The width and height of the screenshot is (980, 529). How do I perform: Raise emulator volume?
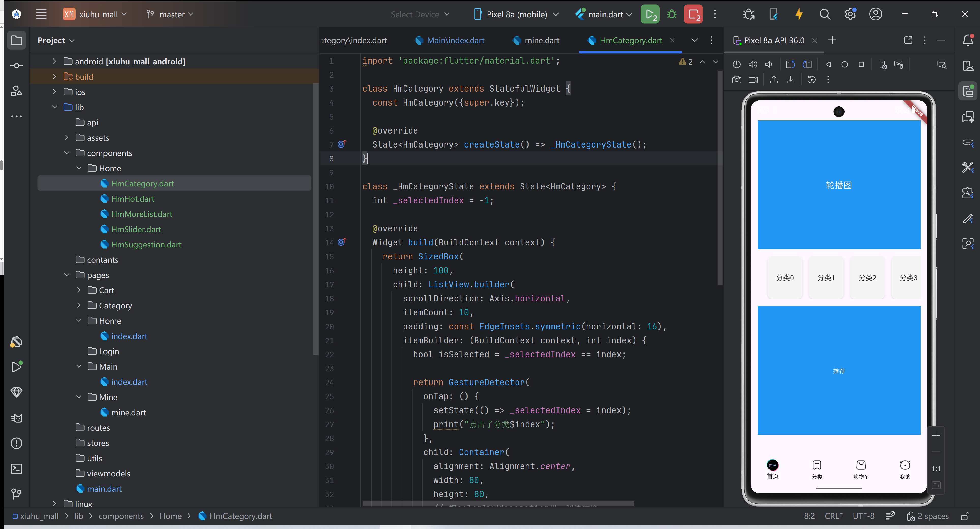coord(753,64)
